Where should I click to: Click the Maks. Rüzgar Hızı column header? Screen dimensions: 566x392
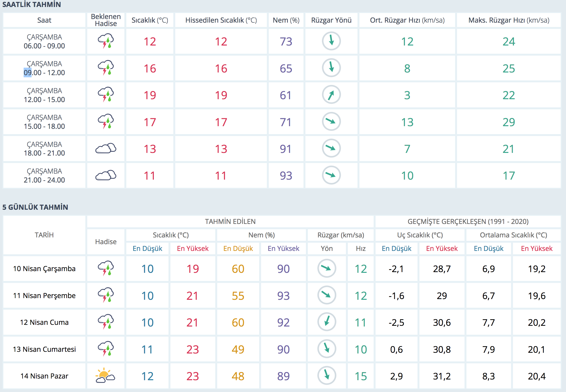click(508, 20)
